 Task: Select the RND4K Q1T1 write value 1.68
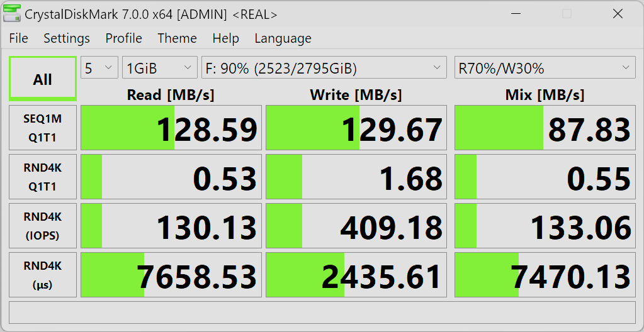coord(356,177)
